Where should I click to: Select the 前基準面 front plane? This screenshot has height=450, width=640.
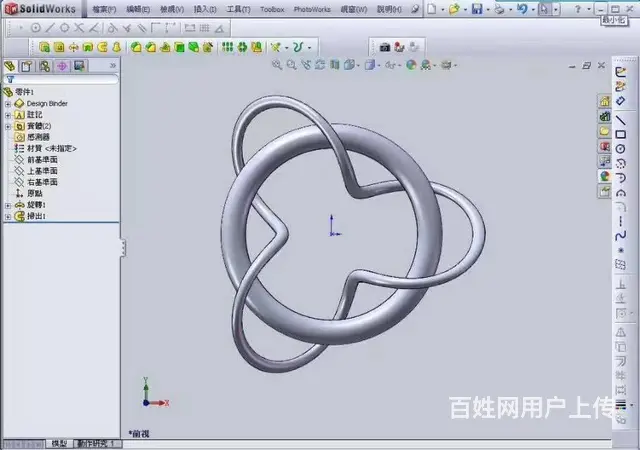(42, 160)
